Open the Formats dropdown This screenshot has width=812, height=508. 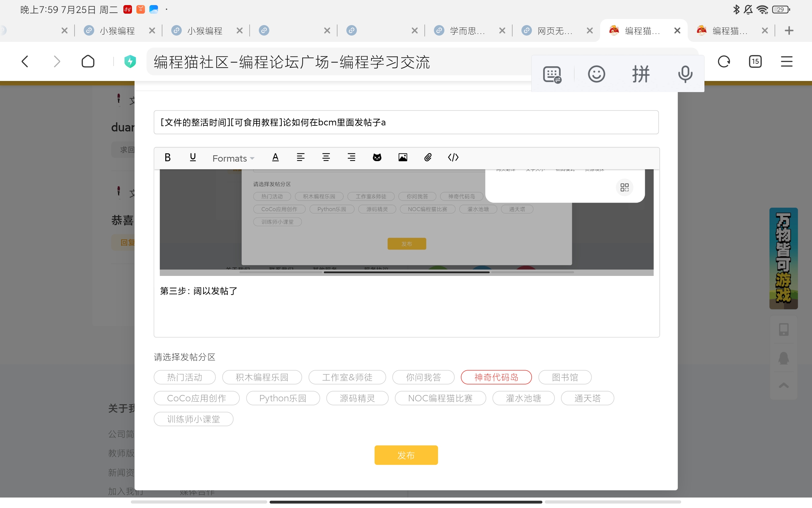click(x=233, y=158)
